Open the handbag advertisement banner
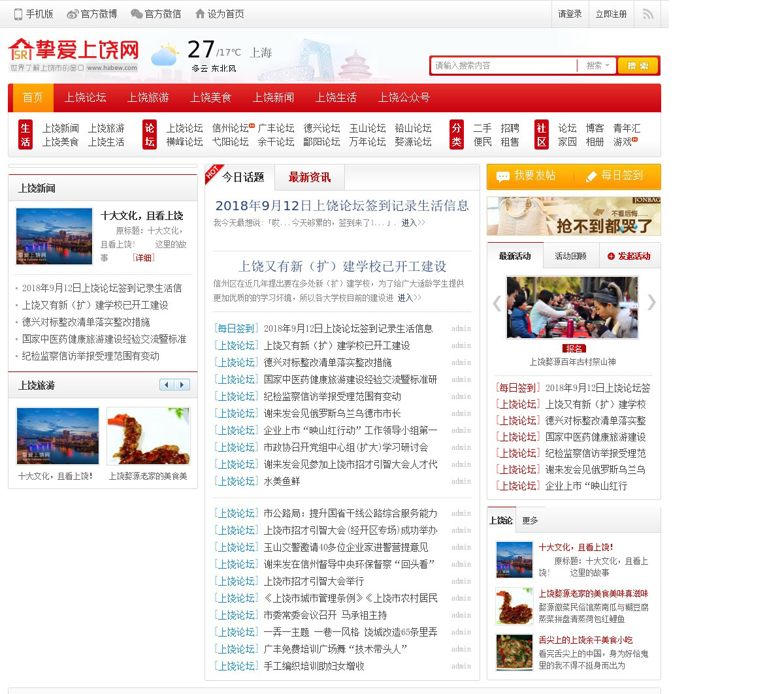The image size is (784, 694). tap(573, 216)
